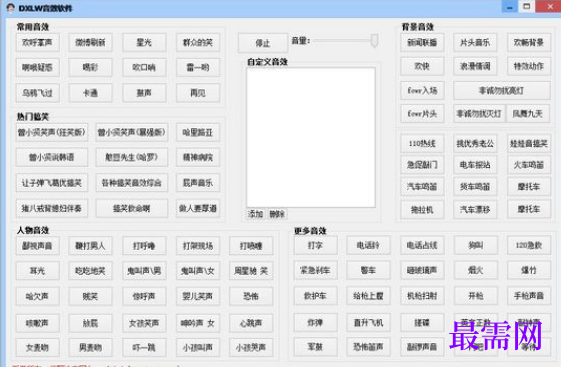The image size is (561, 367).
Task: Click the 哈里路亚 hallelujah button
Action: [197, 132]
